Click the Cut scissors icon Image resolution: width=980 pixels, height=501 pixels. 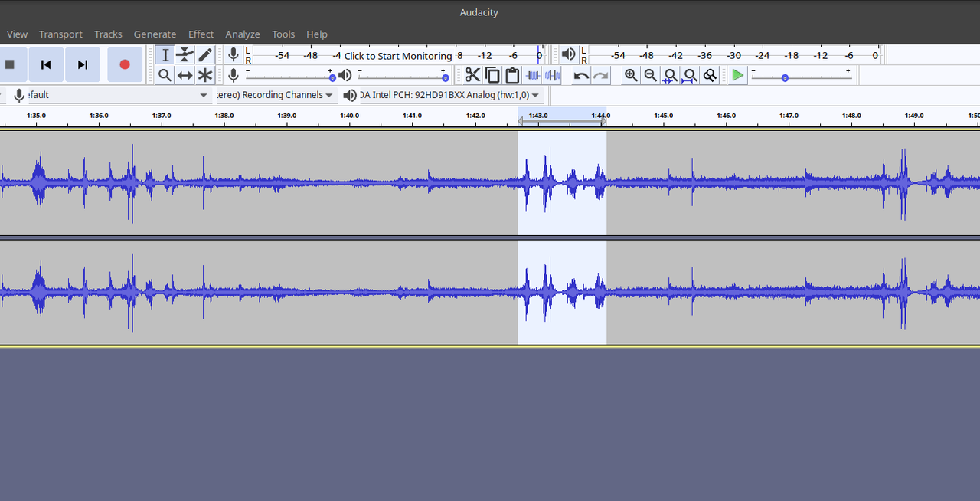tap(472, 75)
